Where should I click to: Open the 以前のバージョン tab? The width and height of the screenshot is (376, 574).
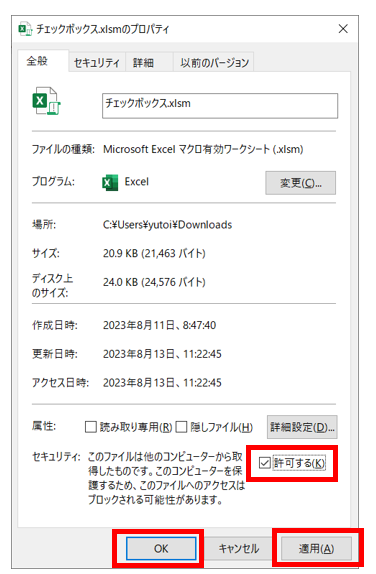(x=214, y=63)
